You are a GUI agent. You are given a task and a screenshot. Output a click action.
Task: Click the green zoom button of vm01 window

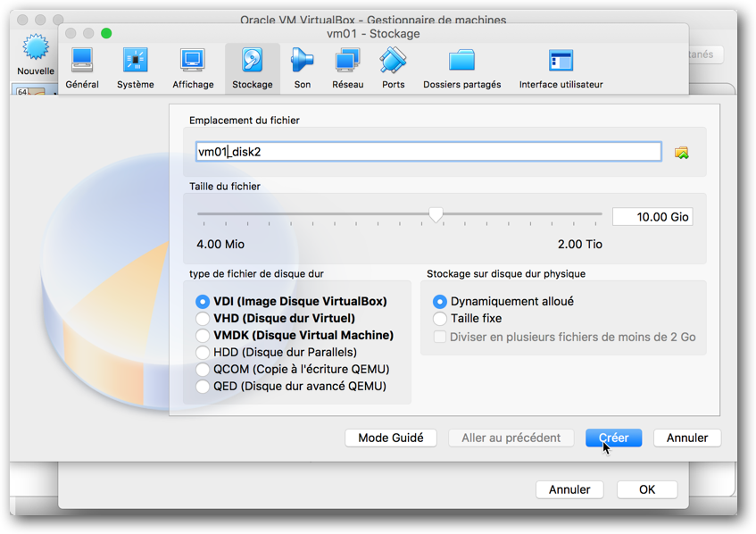(106, 33)
